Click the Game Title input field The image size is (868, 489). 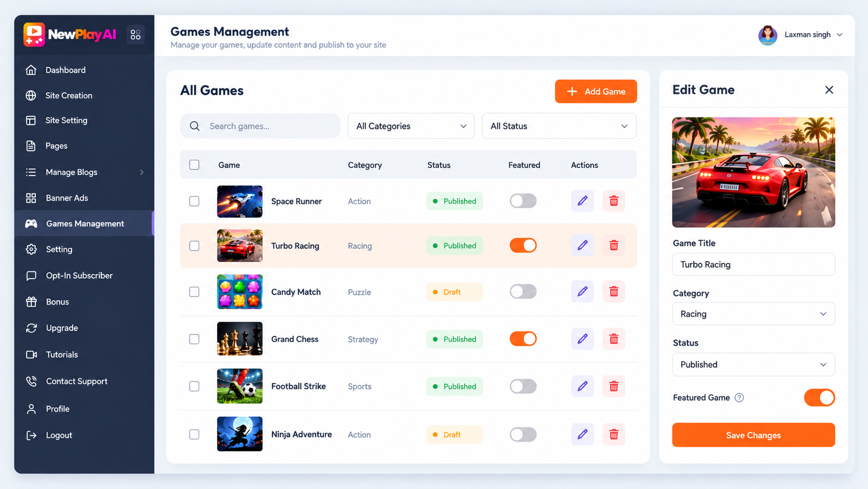coord(753,265)
